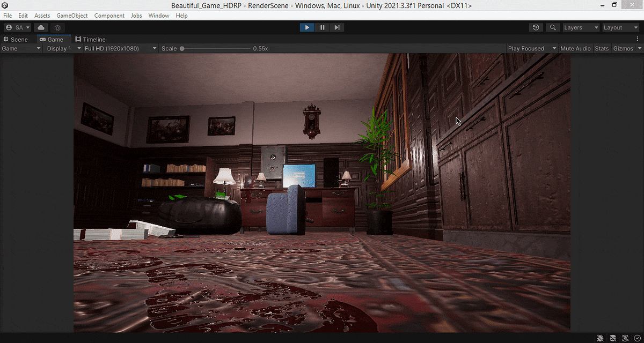644x343 pixels.
Task: Open Unity Cloud services via the cloud icon
Action: tap(41, 27)
